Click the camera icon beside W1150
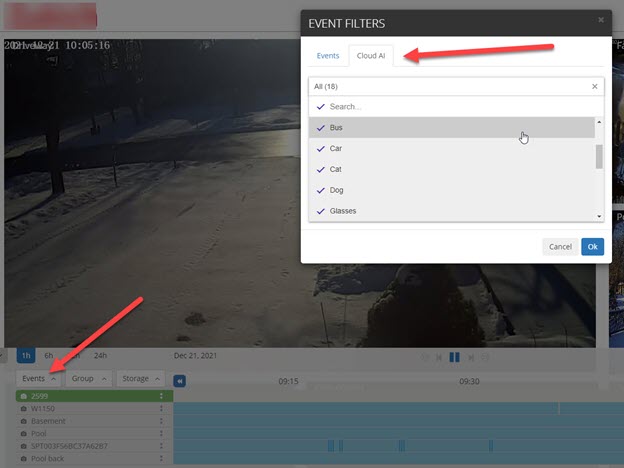The width and height of the screenshot is (624, 468). pyautogui.click(x=23, y=408)
